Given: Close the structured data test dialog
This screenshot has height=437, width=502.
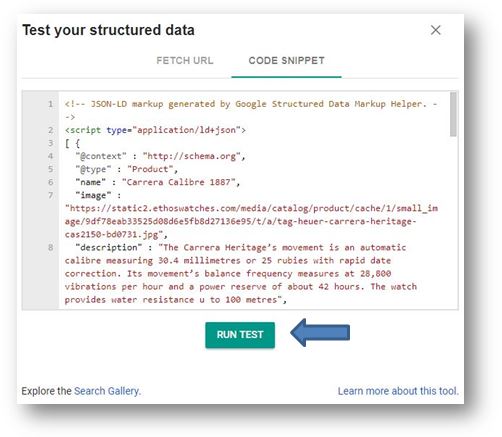Looking at the screenshot, I should (x=435, y=30).
